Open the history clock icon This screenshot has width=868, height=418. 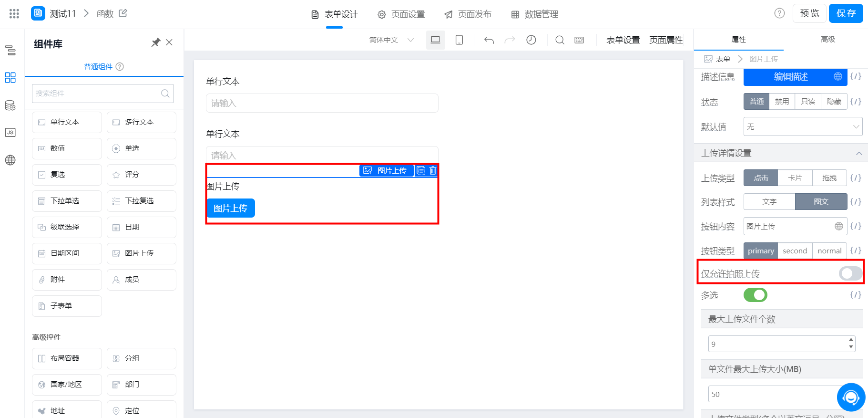531,40
